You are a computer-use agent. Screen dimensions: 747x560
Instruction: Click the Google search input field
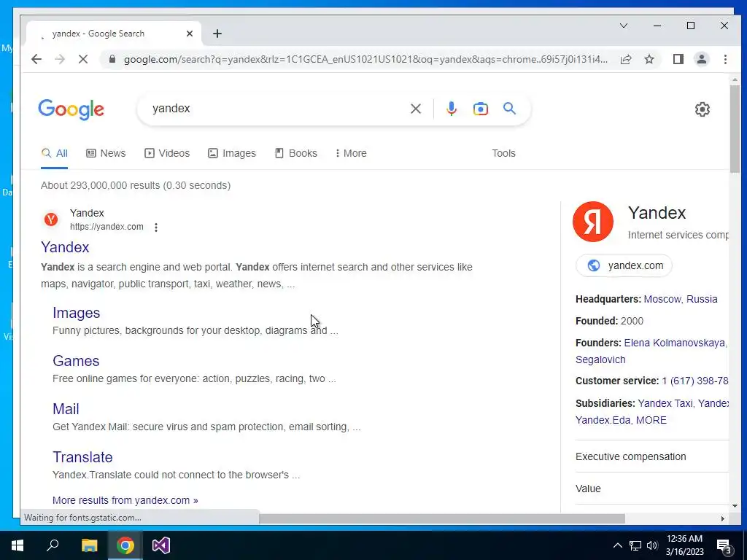[276, 109]
